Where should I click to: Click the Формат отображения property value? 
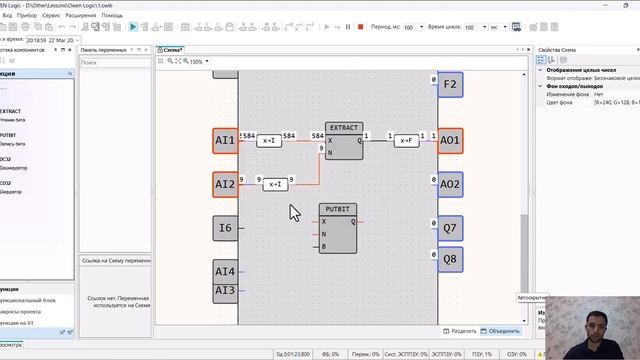click(616, 78)
